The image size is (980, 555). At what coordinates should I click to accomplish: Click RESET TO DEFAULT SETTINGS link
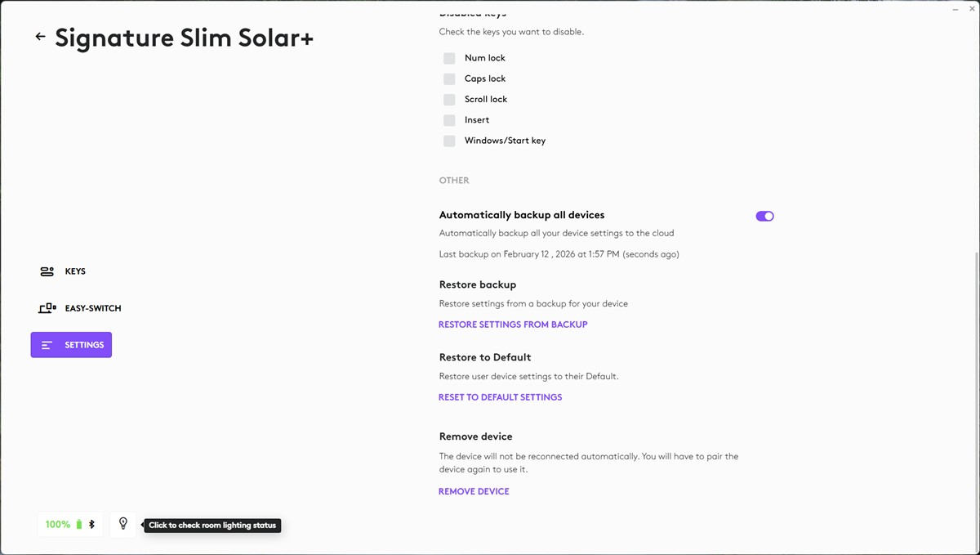(x=500, y=397)
